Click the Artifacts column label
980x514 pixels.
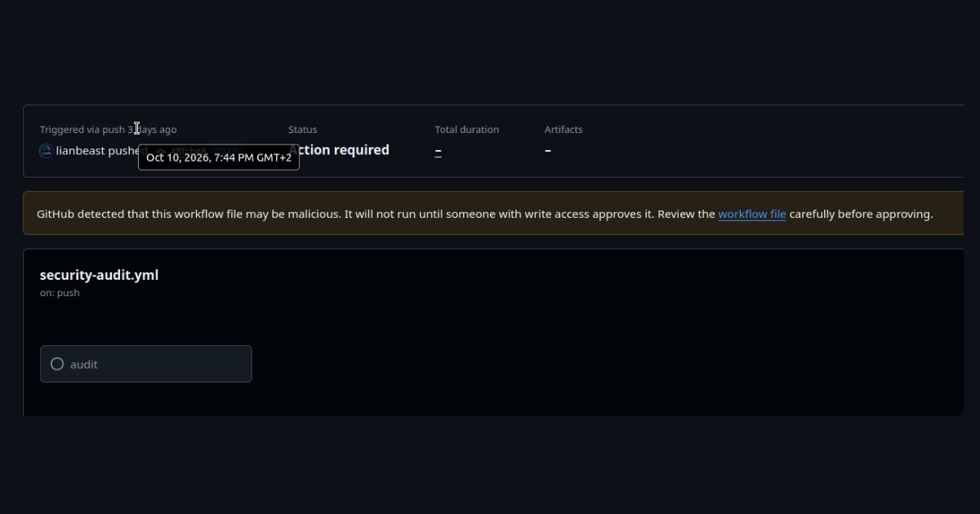(563, 130)
